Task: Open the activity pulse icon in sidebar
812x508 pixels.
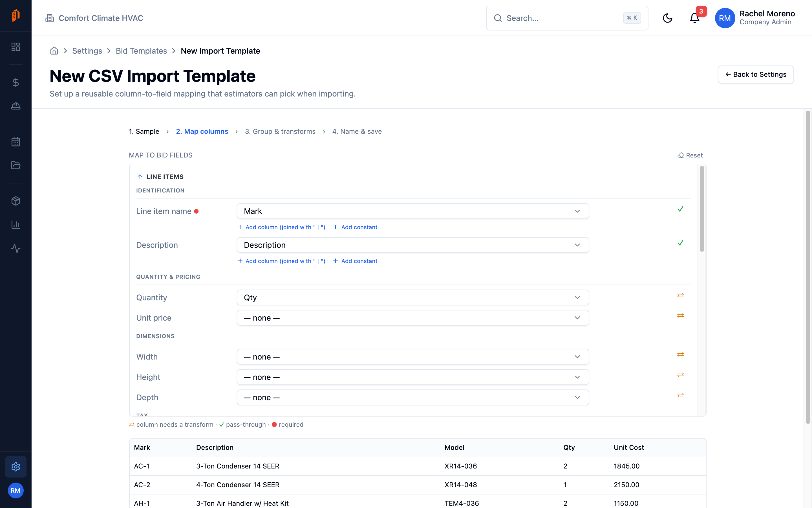Action: click(16, 248)
